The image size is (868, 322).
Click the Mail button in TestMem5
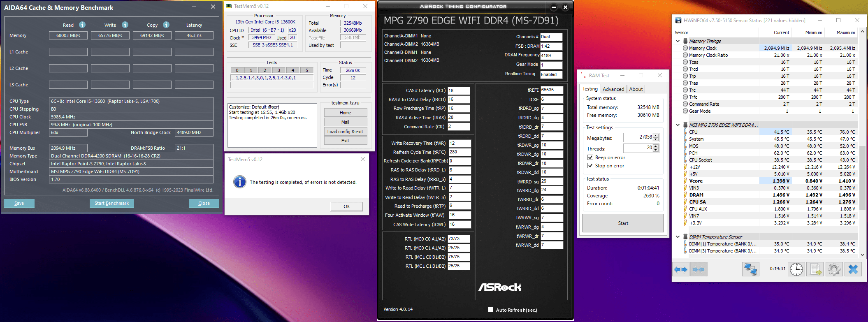pyautogui.click(x=346, y=122)
